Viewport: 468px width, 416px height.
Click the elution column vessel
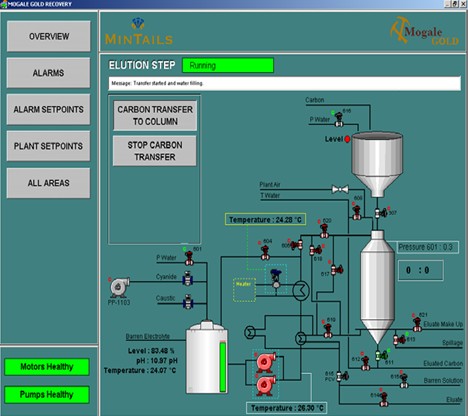[377, 287]
